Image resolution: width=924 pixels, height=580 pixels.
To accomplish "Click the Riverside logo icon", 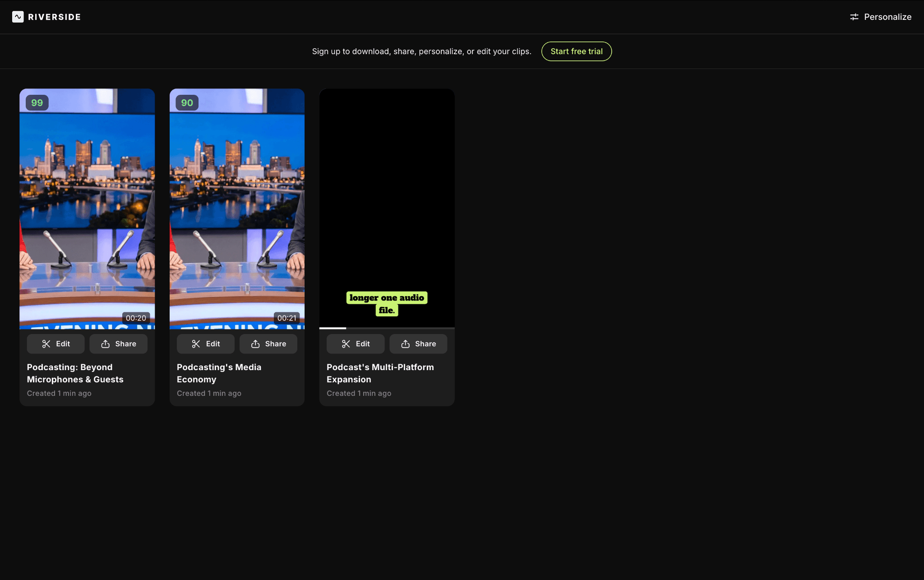I will [x=18, y=17].
